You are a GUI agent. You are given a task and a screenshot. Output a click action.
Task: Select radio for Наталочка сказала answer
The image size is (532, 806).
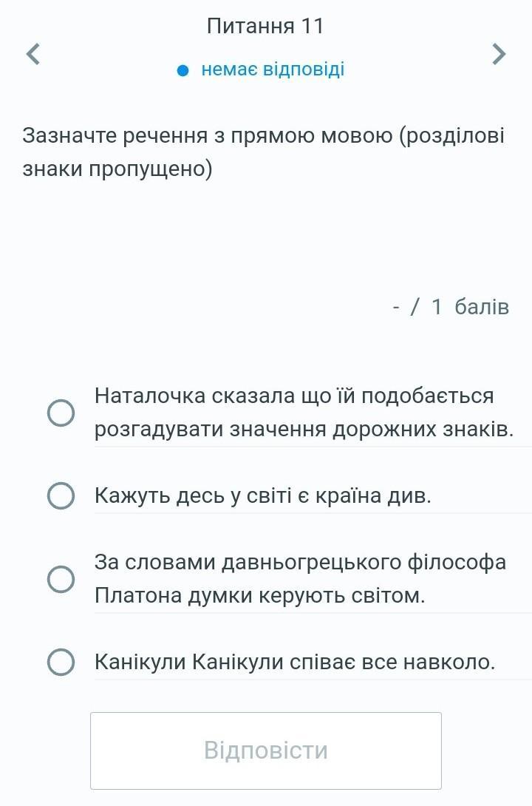[61, 413]
